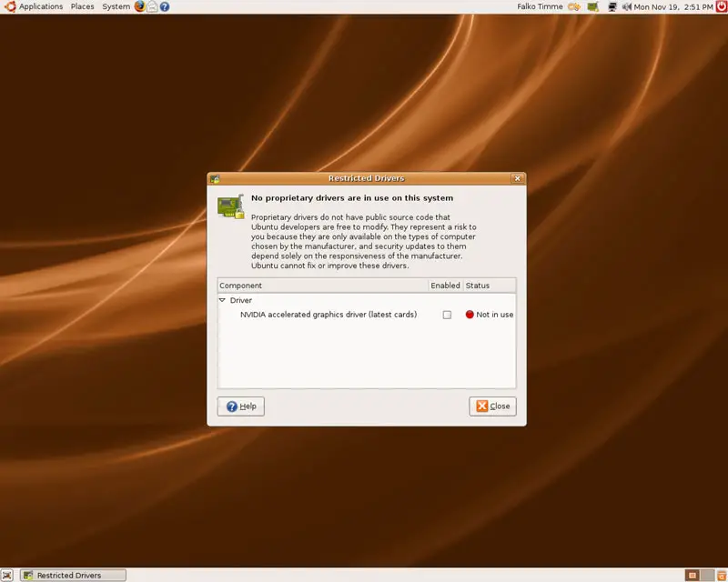This screenshot has width=728, height=582.
Task: Open the Trash icon in bottom panel
Action: tap(722, 576)
